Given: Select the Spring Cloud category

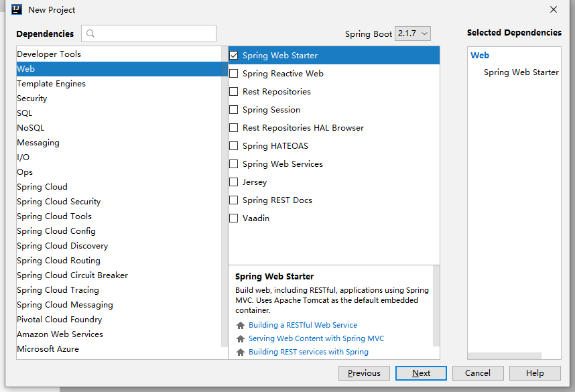Looking at the screenshot, I should (42, 186).
